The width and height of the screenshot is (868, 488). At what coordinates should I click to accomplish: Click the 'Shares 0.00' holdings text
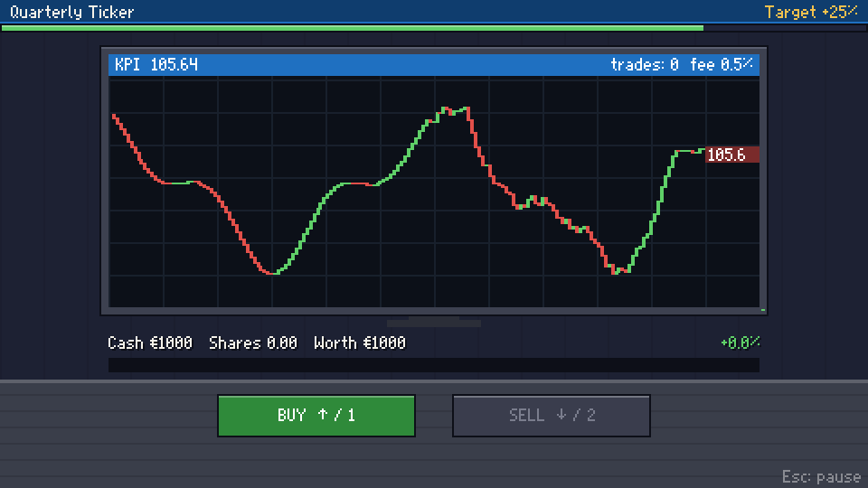(x=253, y=343)
